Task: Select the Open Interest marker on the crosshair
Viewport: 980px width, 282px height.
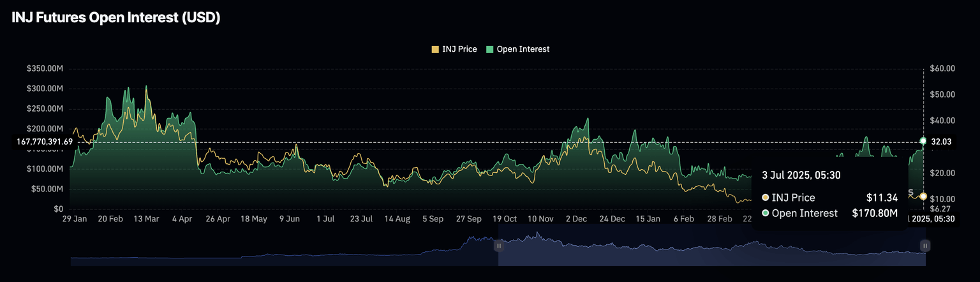Action: tap(923, 140)
